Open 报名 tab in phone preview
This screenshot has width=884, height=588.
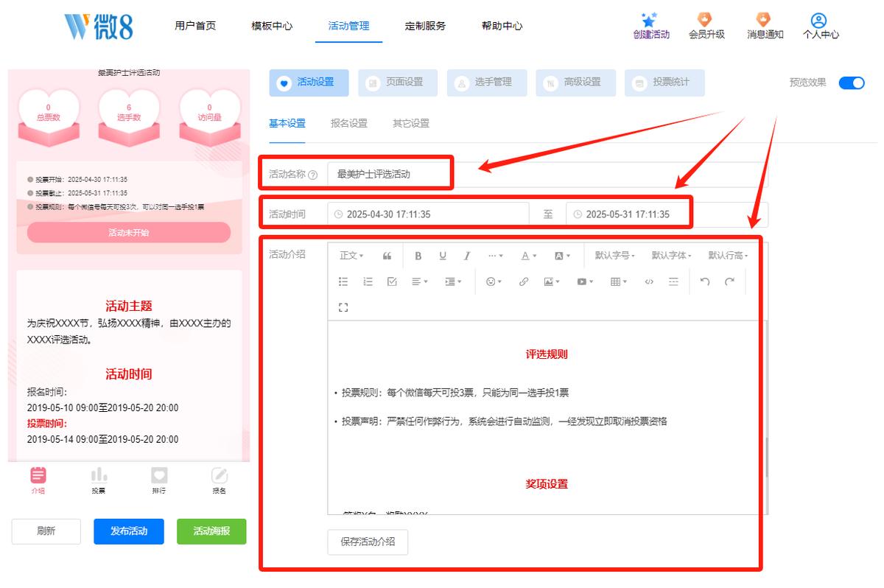click(219, 480)
